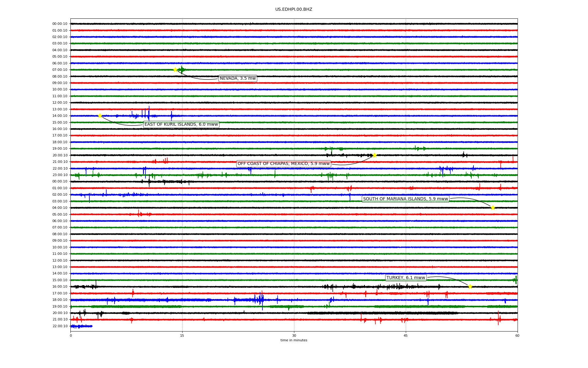The image size is (588, 368).
Task: Click the second 10:00:10 row label
Action: [60, 247]
